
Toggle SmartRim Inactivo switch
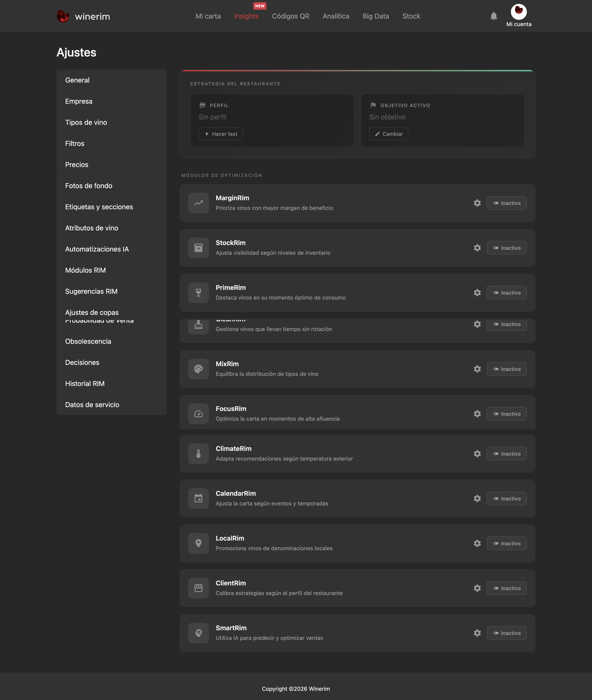coord(506,633)
